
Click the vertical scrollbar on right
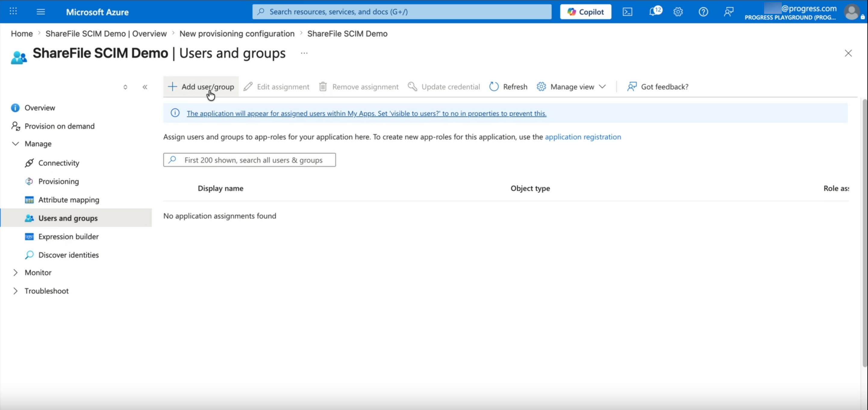pyautogui.click(x=864, y=233)
